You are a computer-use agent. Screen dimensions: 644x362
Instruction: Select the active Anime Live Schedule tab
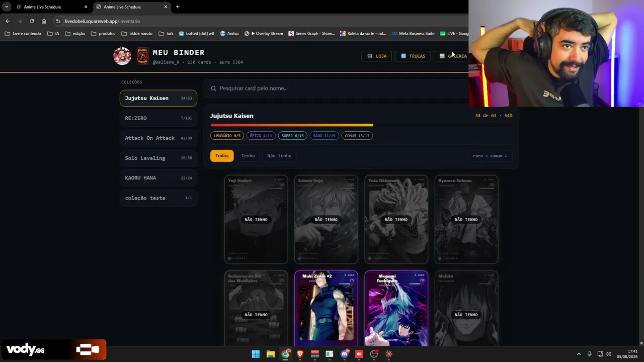click(x=132, y=7)
